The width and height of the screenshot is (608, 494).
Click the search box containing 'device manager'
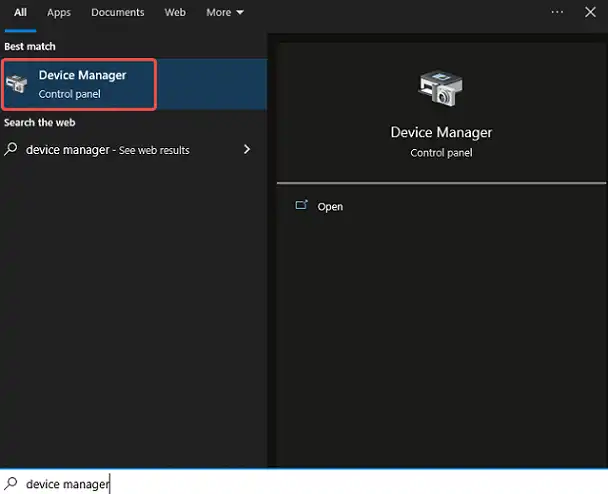tap(304, 483)
